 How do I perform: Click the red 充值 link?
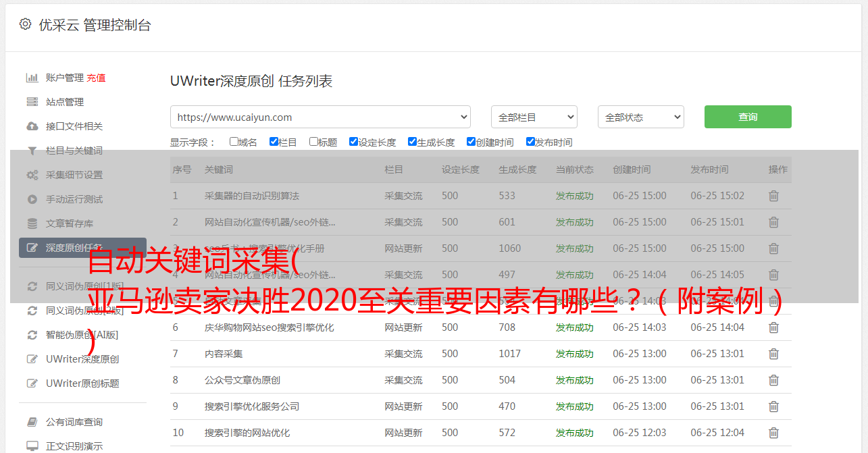(96, 78)
